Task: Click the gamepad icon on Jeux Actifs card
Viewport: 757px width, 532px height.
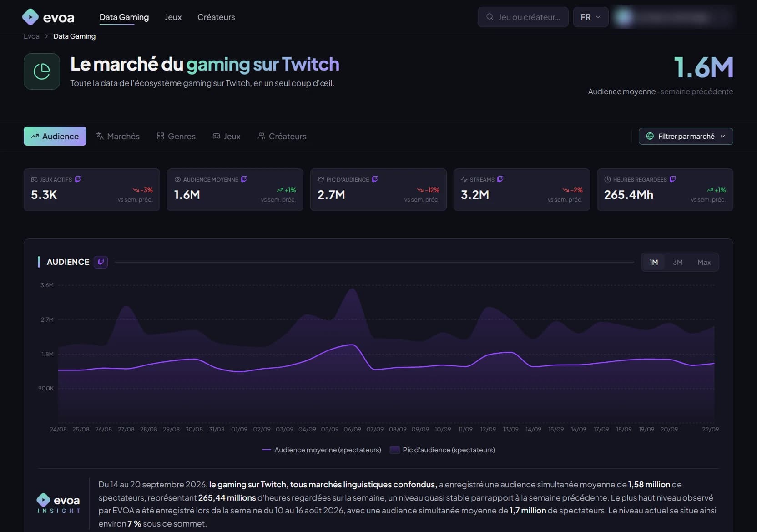Action: pyautogui.click(x=34, y=180)
